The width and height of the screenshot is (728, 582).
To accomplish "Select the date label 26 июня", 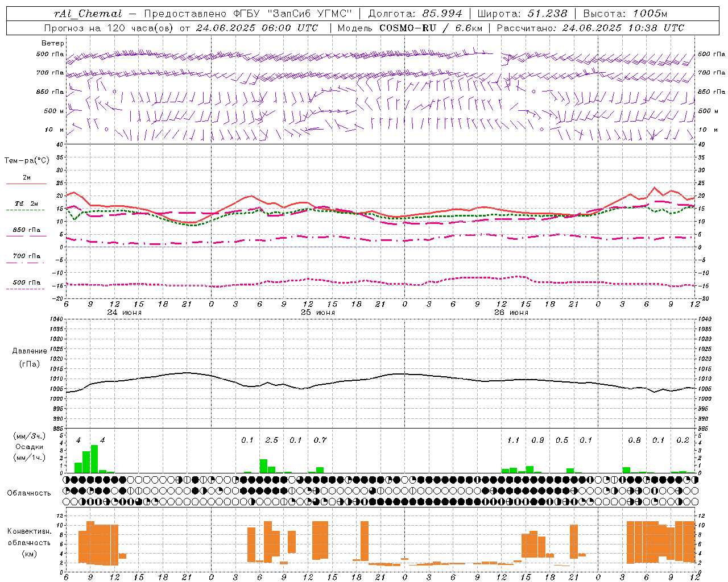I will point(511,313).
